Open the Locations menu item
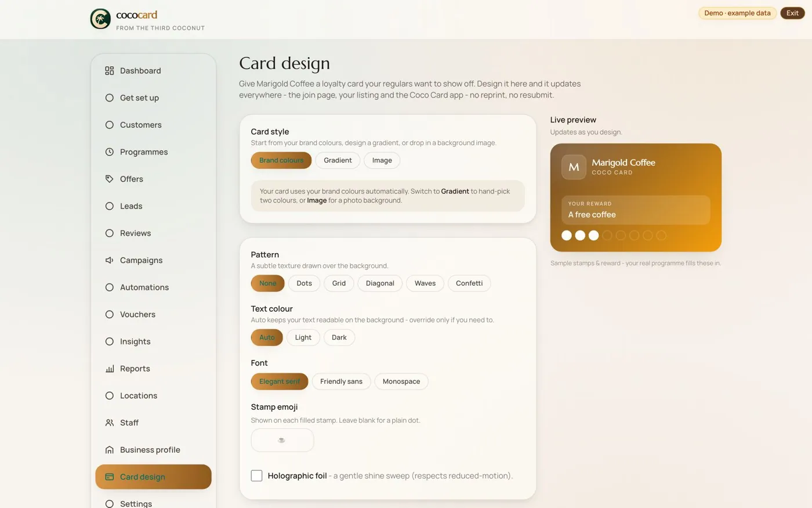 pyautogui.click(x=153, y=396)
